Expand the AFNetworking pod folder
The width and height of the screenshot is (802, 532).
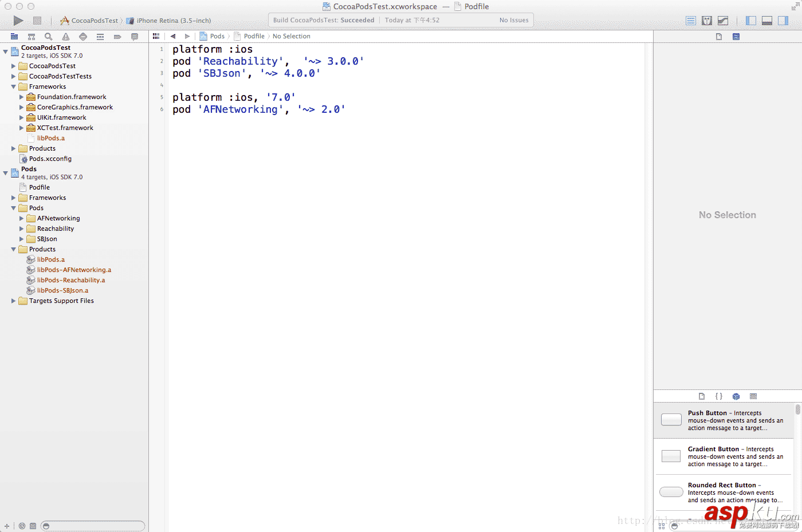click(22, 218)
